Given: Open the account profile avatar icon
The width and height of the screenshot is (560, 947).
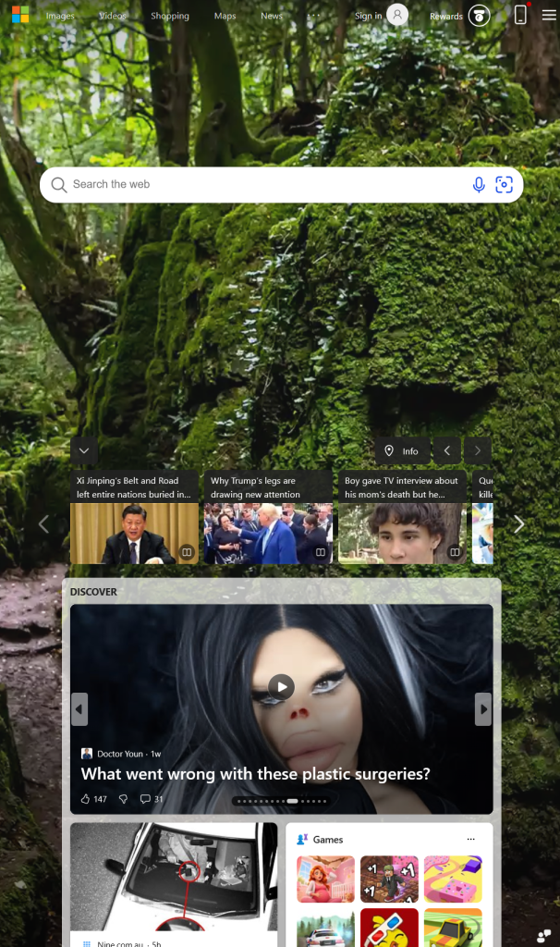Looking at the screenshot, I should click(x=397, y=15).
